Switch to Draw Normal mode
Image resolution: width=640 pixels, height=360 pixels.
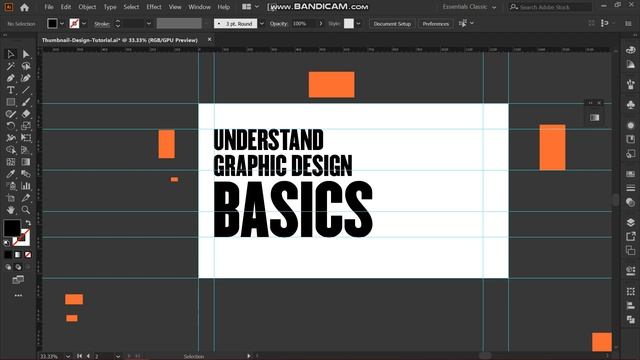[8, 267]
